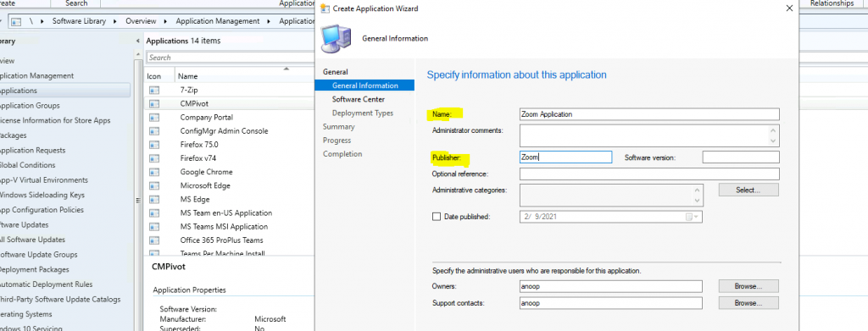Select the Completion wizard step
The image size is (868, 331).
[342, 154]
